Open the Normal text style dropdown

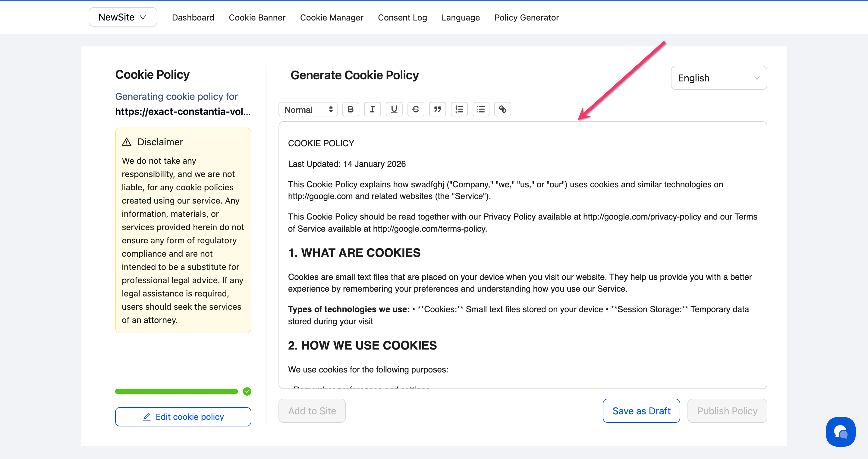pyautogui.click(x=308, y=109)
